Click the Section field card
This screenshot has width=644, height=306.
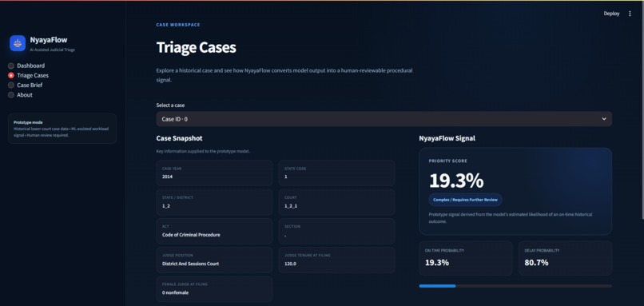(337, 231)
